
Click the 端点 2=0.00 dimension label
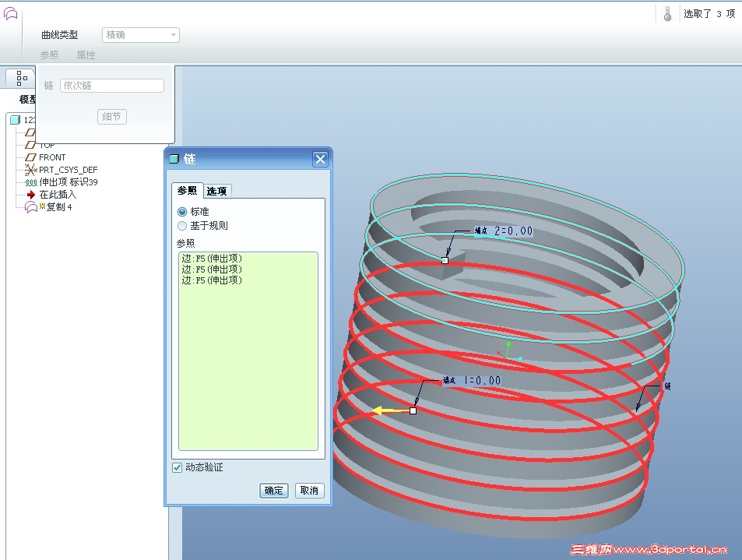click(504, 231)
